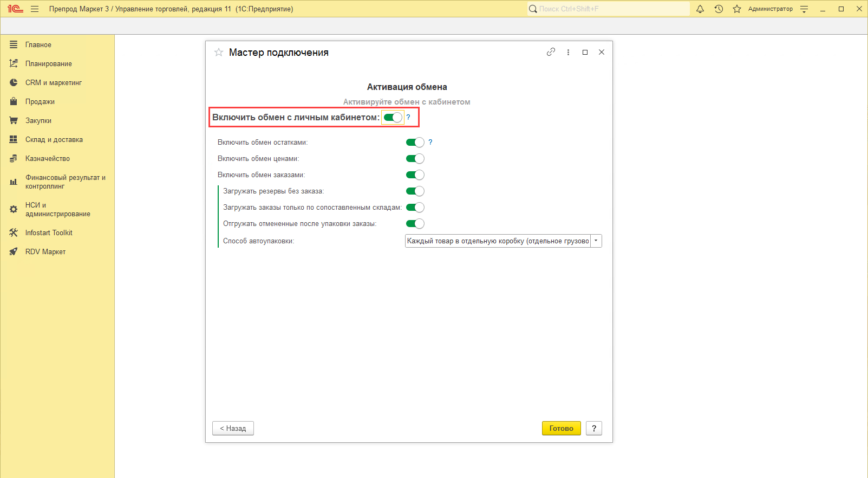Click help question mark near остатками toggle
The height and width of the screenshot is (478, 868).
pos(430,142)
